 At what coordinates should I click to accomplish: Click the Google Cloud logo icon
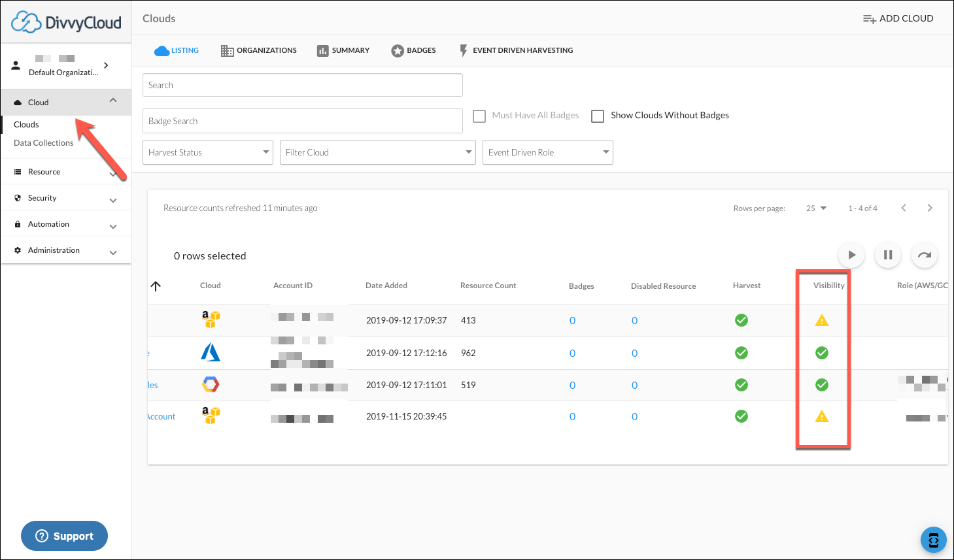click(x=211, y=385)
